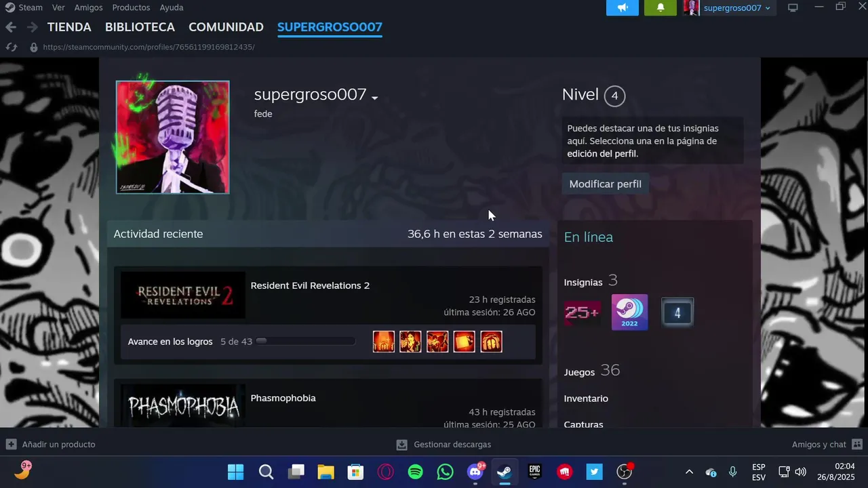This screenshot has width=868, height=488.
Task: Select the fourth Resident Evil achievement icon
Action: (x=465, y=342)
